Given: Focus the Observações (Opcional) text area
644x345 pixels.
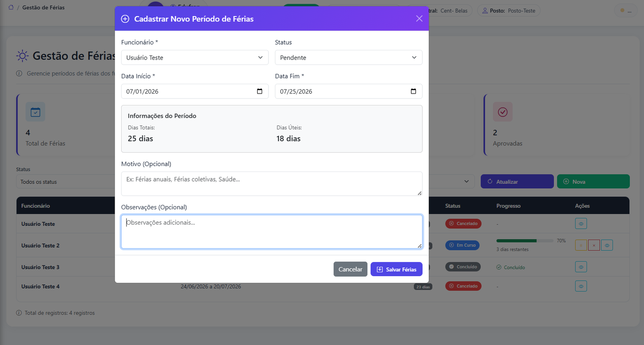Looking at the screenshot, I should click(x=272, y=231).
